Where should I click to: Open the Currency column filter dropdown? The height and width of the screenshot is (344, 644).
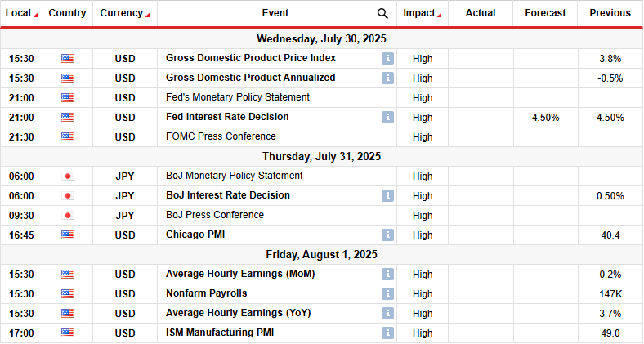click(x=147, y=15)
